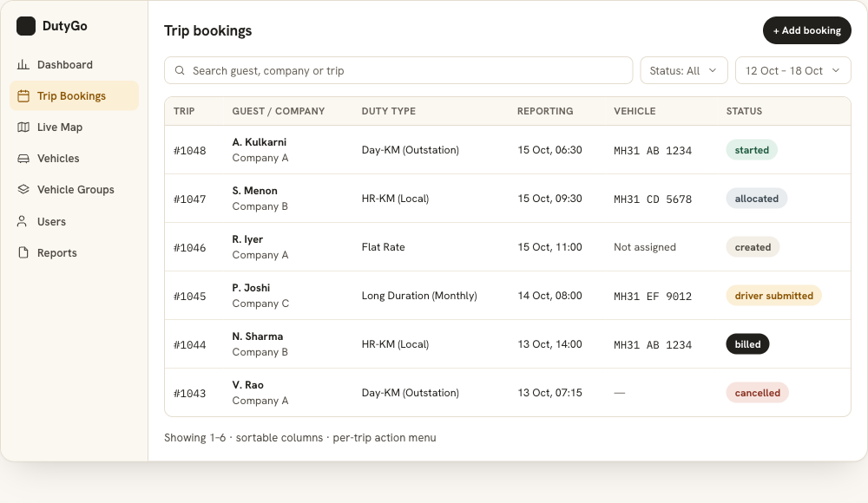This screenshot has height=503, width=868.
Task: Click the Live Map icon
Action: [23, 127]
